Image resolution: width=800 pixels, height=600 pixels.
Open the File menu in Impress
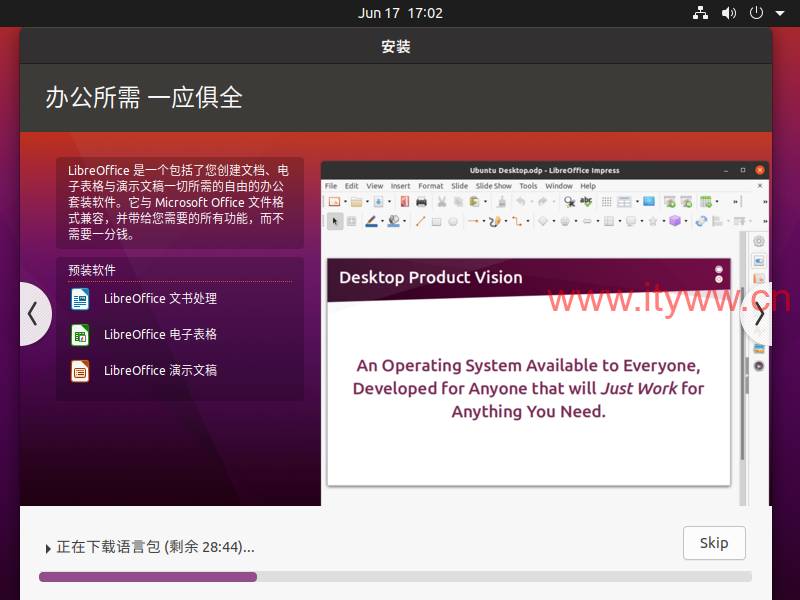[331, 186]
